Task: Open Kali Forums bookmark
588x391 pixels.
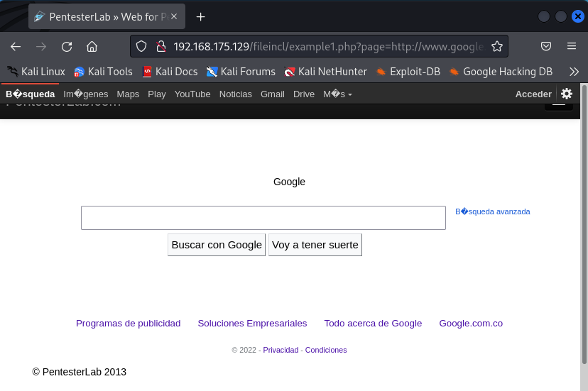Action: coord(241,72)
